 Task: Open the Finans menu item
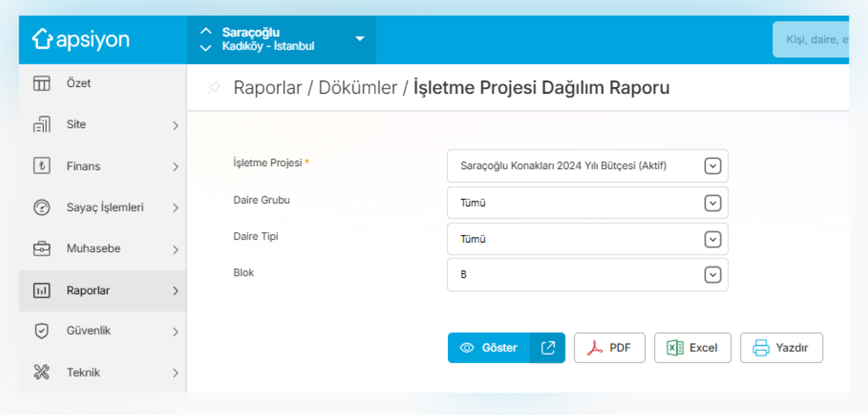[x=103, y=166]
